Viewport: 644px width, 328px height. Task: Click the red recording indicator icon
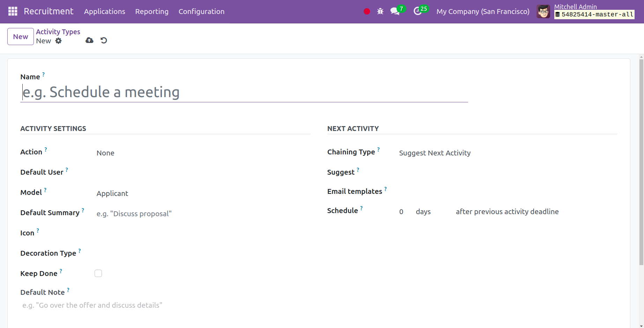367,11
